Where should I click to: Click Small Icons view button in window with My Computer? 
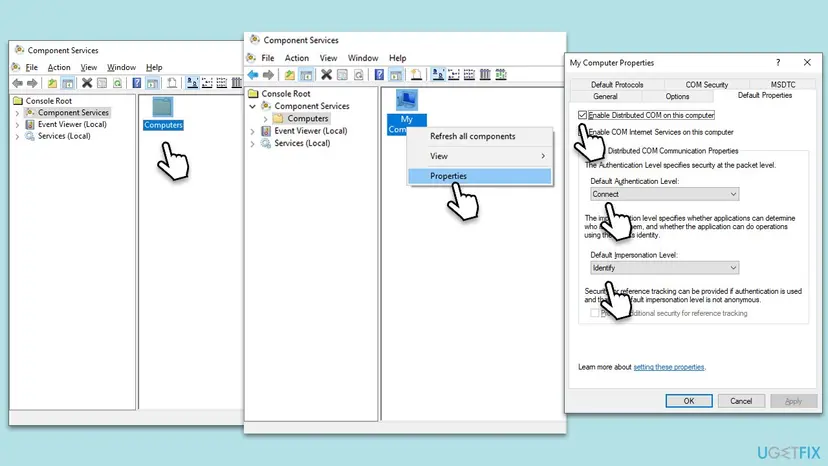454,74
